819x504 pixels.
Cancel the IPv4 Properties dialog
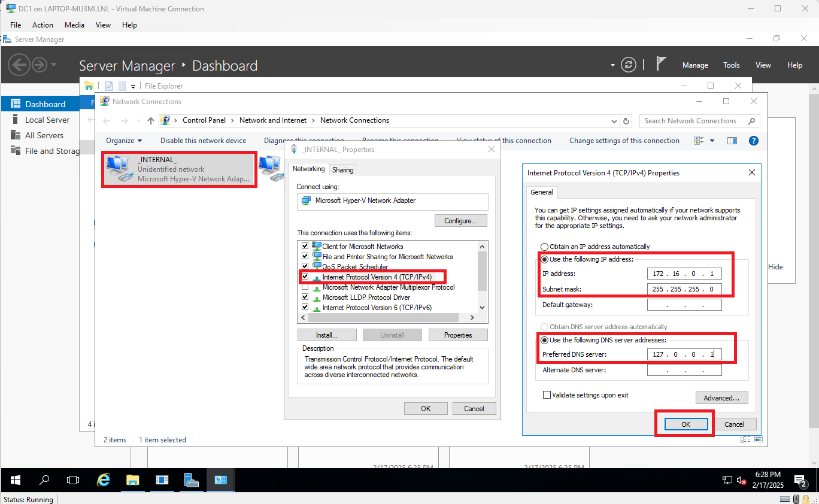click(734, 424)
